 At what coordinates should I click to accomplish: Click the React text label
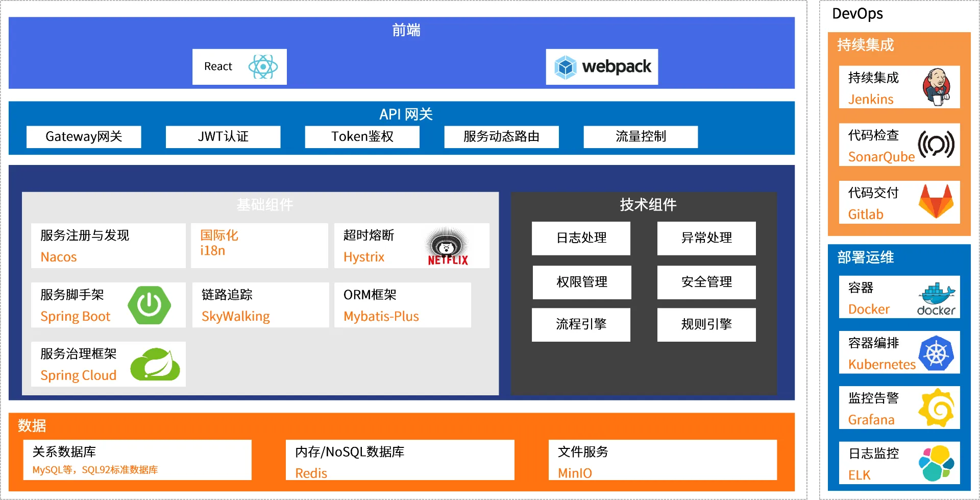(x=218, y=66)
